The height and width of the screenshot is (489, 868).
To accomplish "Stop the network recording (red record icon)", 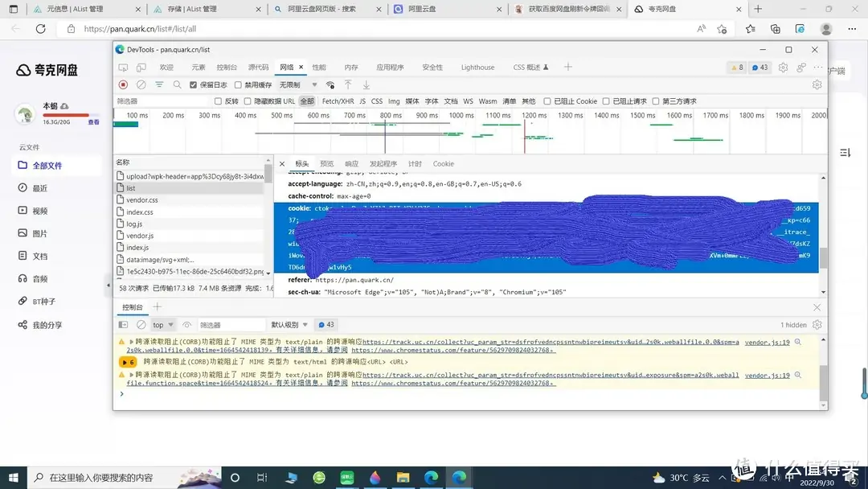I will click(x=123, y=84).
